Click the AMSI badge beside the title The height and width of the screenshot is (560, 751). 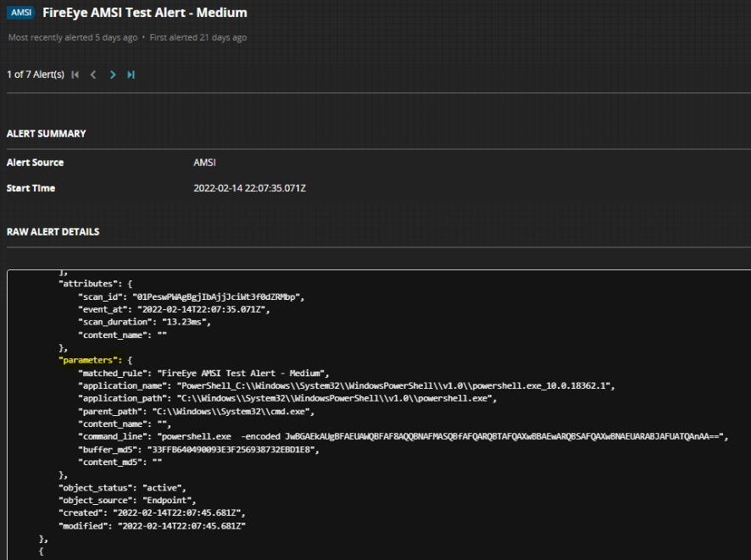point(21,13)
